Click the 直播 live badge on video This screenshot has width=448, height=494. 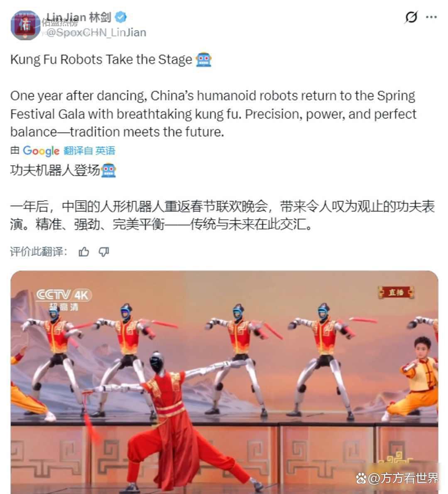click(x=396, y=292)
